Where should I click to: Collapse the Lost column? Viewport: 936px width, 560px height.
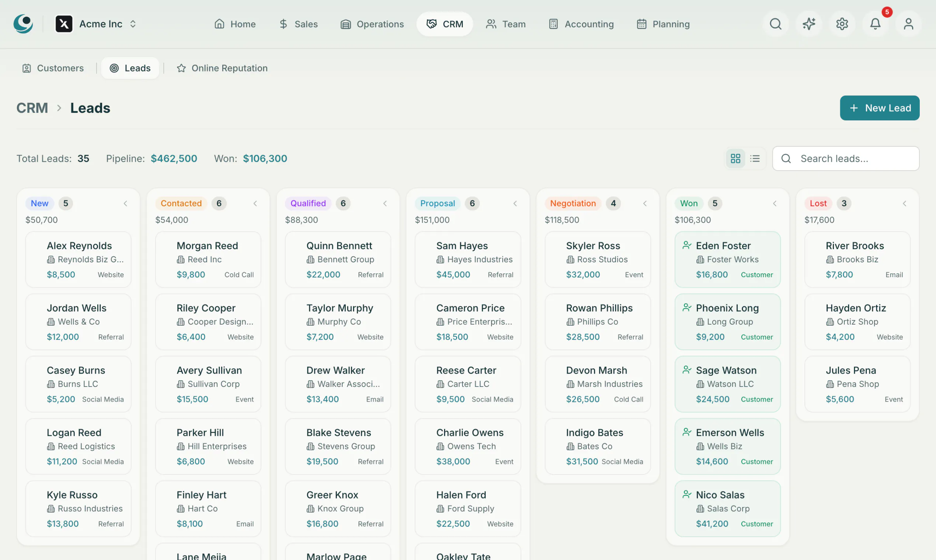coord(905,203)
